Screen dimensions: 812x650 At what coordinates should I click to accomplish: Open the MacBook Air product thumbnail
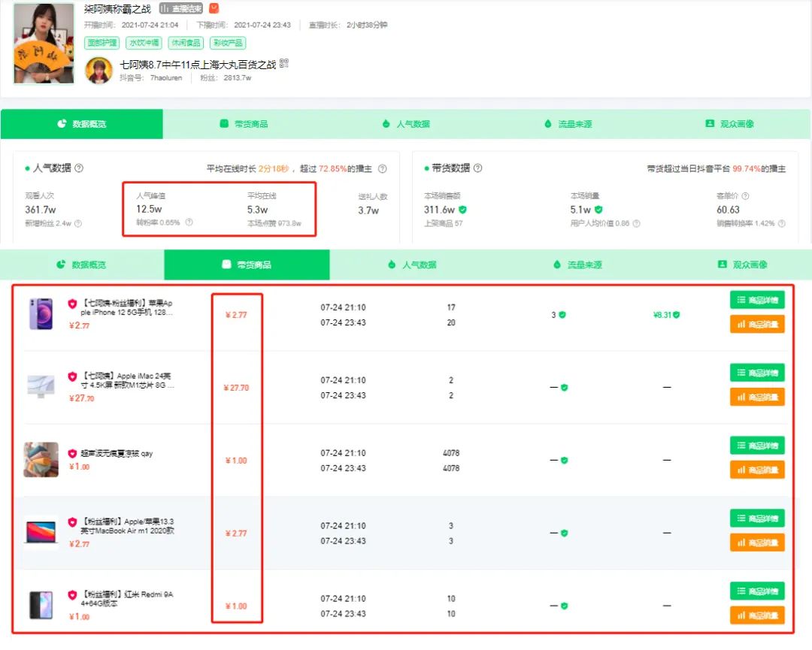tap(41, 532)
